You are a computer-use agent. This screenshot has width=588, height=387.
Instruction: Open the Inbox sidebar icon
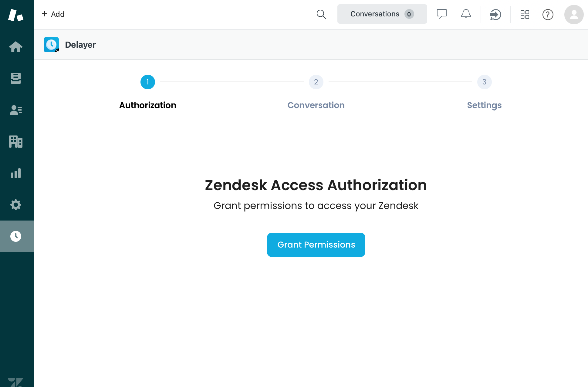click(x=16, y=78)
